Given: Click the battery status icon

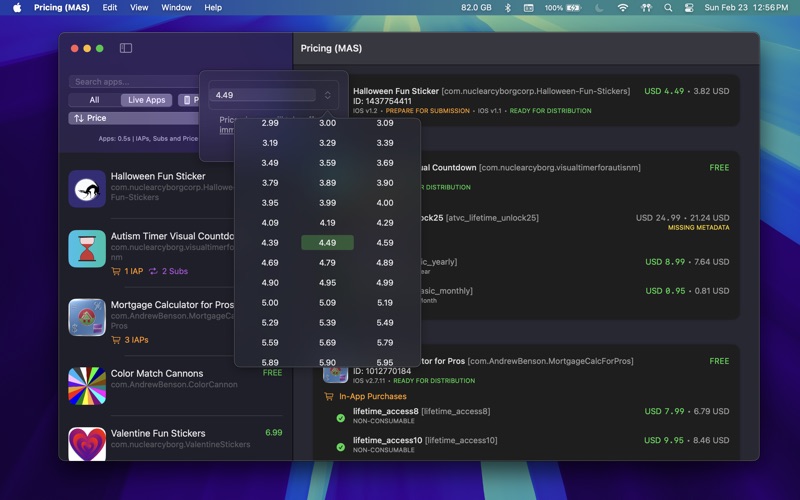Looking at the screenshot, I should 573,8.
